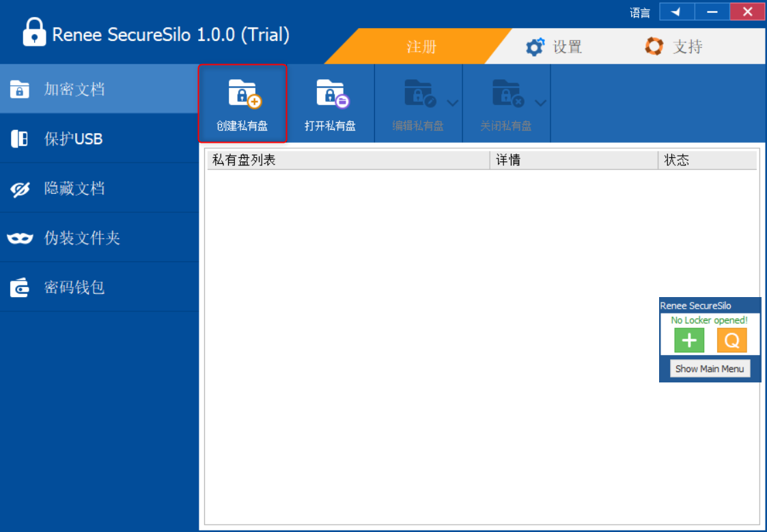
Task: Click the No Locker opened! status text
Action: (x=709, y=320)
